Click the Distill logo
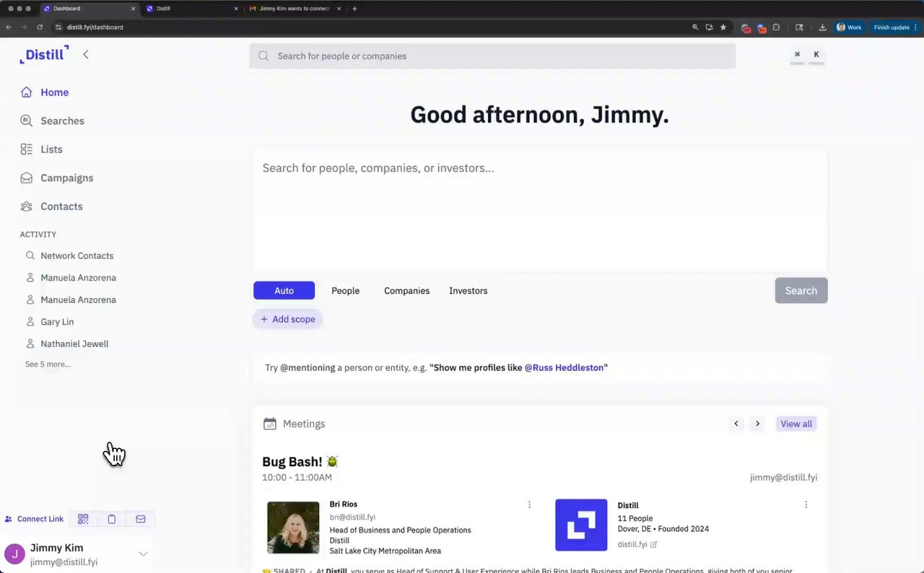 44,54
